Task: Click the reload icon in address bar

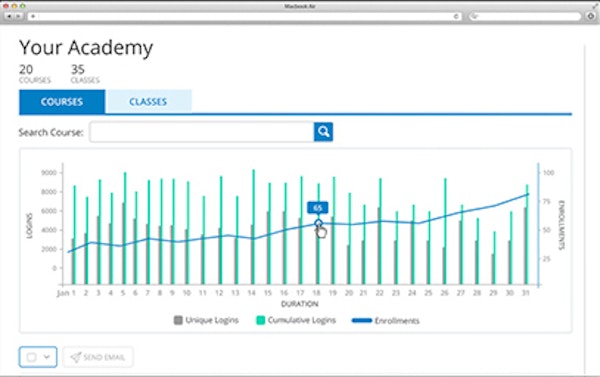Action: (456, 16)
